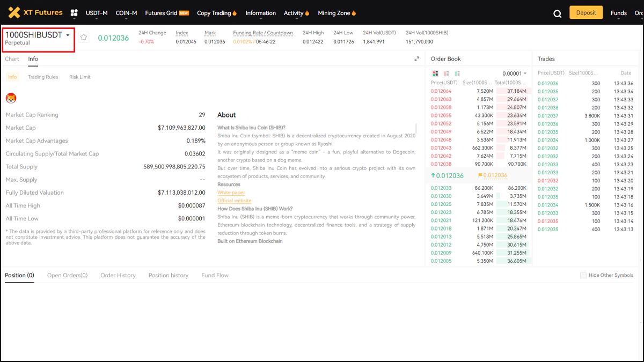The width and height of the screenshot is (644, 362).
Task: Show the Position (0) tab
Action: click(x=19, y=275)
